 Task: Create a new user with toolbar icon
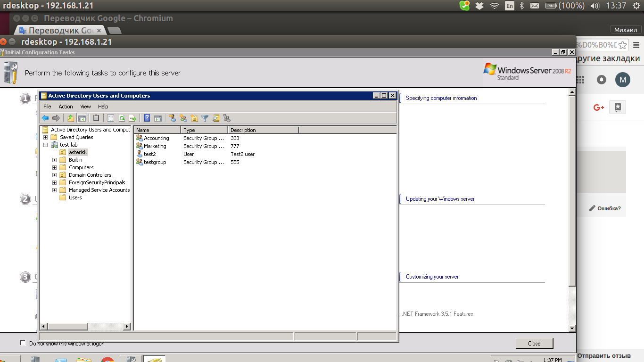172,118
